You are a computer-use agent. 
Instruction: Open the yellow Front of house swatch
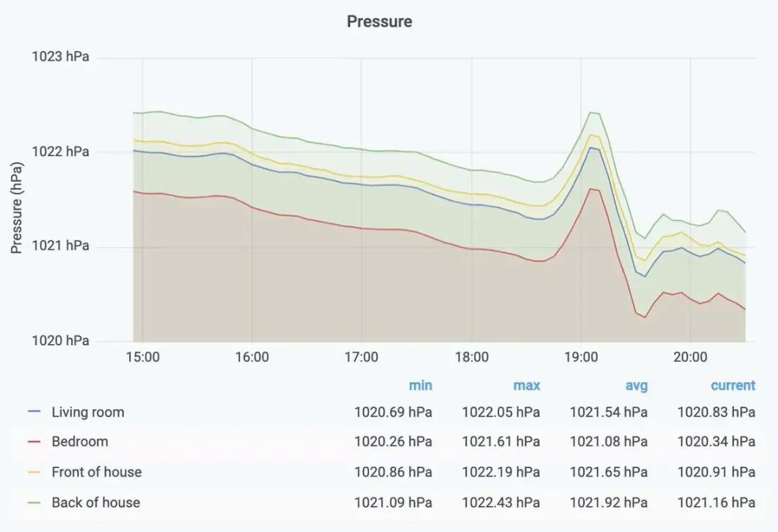tap(35, 472)
